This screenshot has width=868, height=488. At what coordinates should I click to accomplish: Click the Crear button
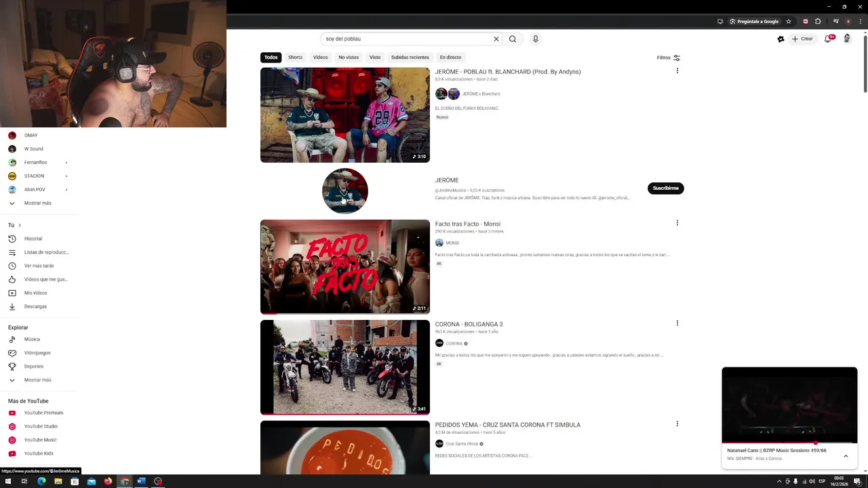(x=802, y=39)
